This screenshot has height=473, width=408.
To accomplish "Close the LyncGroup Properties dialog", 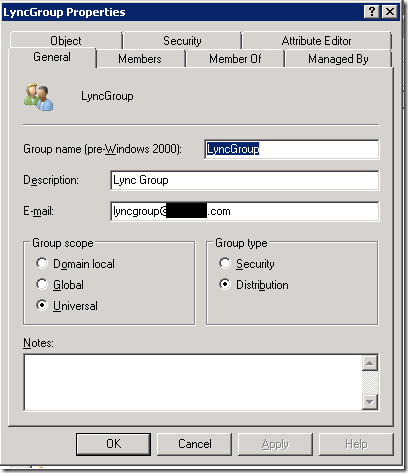I will coord(389,12).
